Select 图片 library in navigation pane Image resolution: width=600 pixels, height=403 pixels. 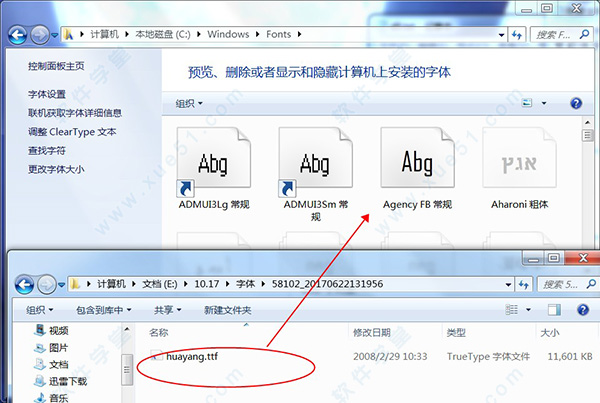point(58,348)
